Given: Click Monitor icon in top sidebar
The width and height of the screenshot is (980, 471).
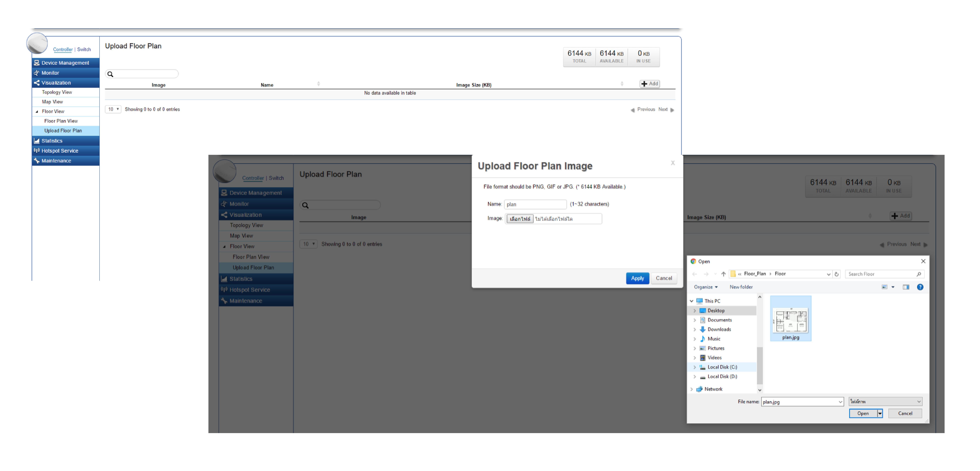Looking at the screenshot, I should pyautogui.click(x=36, y=73).
